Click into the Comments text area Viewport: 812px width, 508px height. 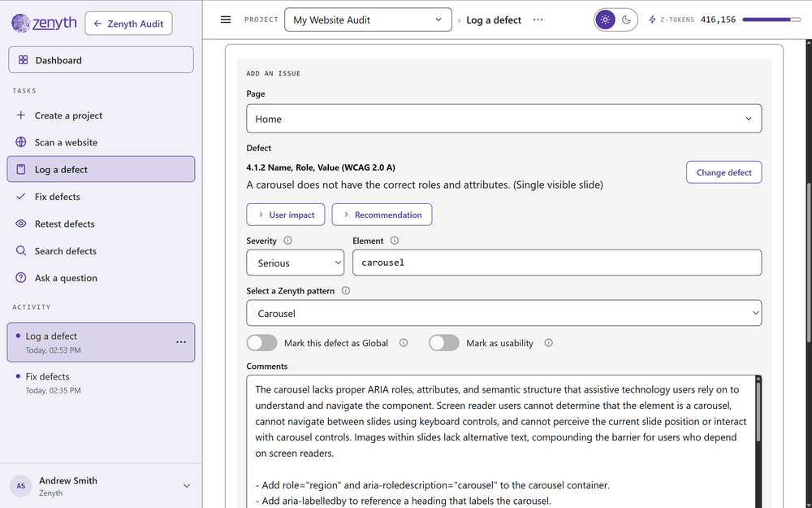coord(501,441)
